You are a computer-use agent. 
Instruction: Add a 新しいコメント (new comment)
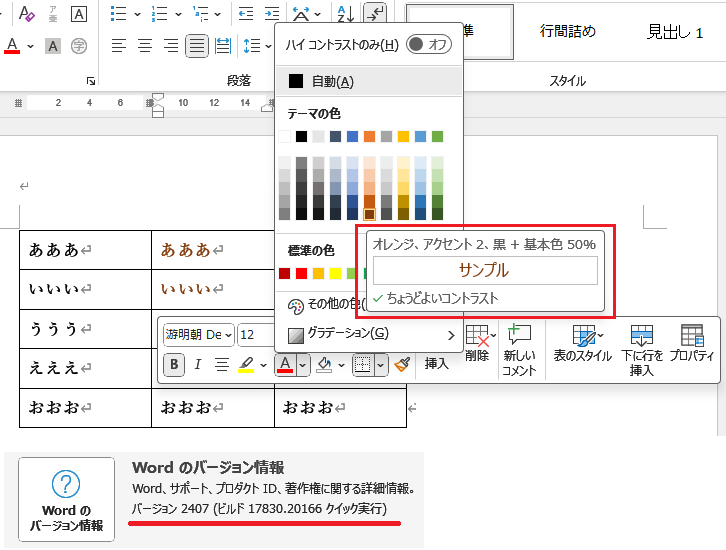(519, 350)
